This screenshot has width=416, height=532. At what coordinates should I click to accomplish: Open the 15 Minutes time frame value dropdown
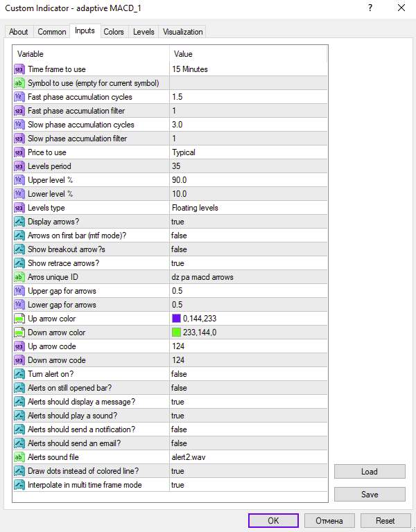(x=249, y=69)
